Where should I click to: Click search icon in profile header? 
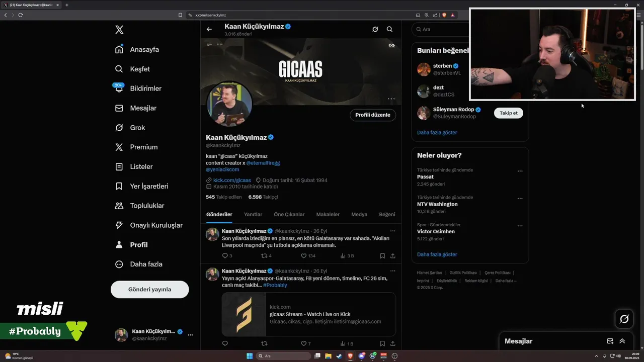tap(389, 29)
